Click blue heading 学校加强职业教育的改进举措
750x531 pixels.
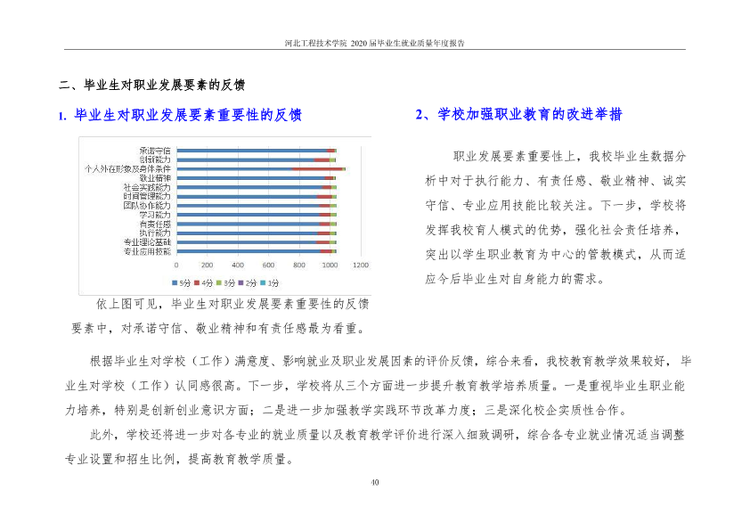(529, 115)
